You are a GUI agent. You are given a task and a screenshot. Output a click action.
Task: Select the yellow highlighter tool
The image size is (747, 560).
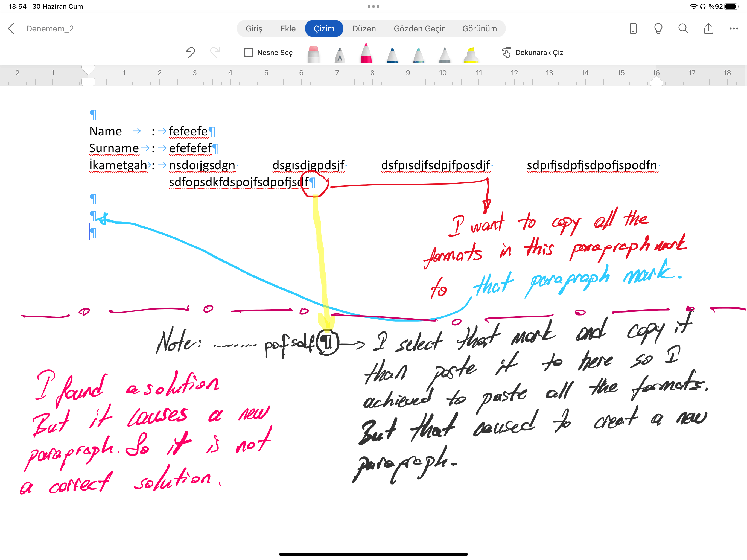click(471, 55)
